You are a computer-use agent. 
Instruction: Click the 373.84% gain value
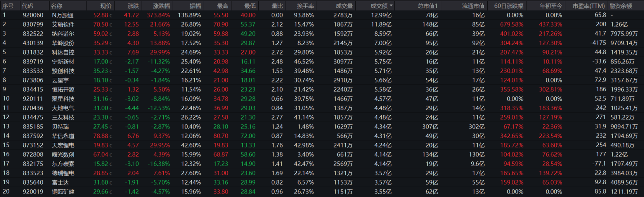tap(158, 15)
